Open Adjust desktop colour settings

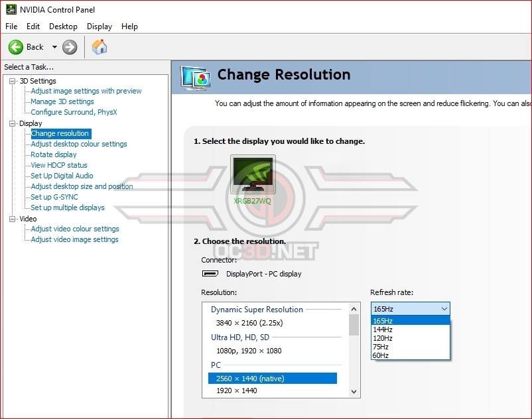click(79, 144)
